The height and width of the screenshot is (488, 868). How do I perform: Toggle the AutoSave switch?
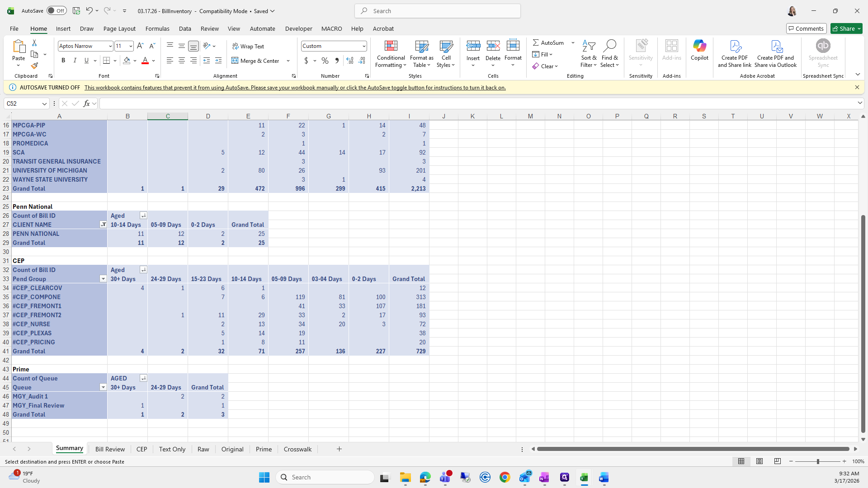click(x=57, y=11)
